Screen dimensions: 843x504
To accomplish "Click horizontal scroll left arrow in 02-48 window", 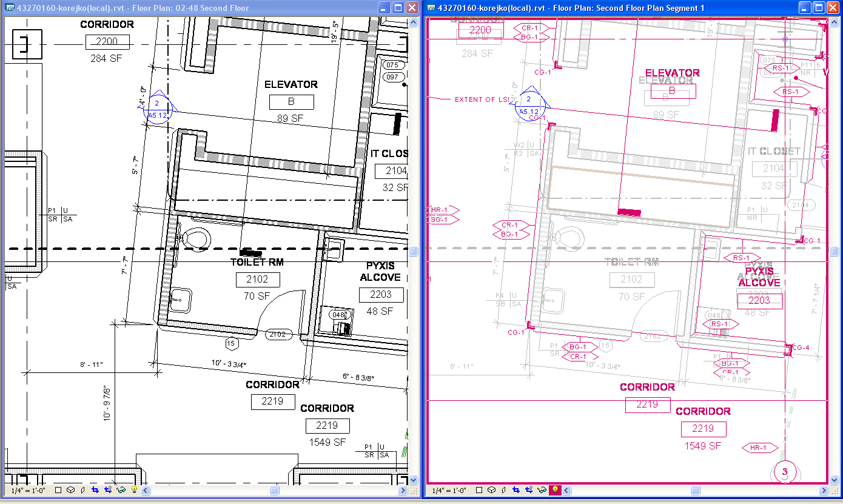I will coord(146,490).
